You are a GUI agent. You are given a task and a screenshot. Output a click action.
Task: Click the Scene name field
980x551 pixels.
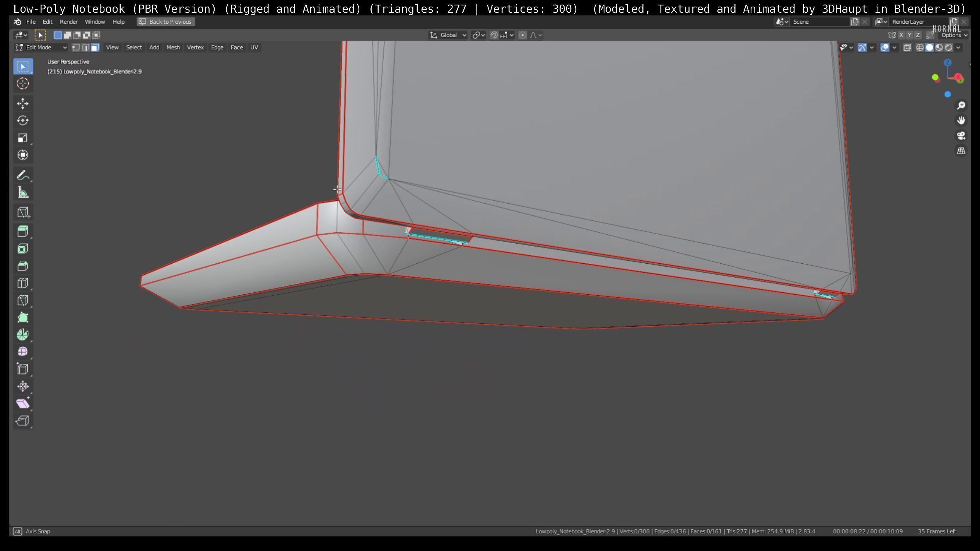pos(818,22)
